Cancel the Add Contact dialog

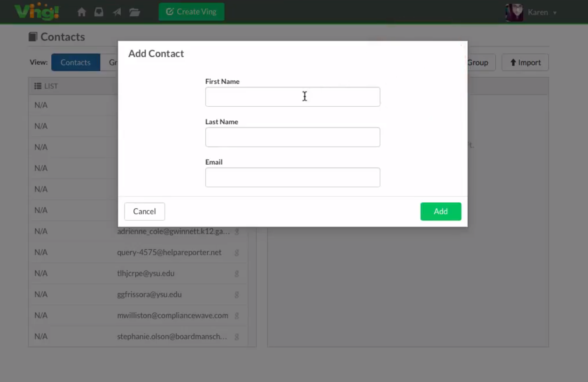pyautogui.click(x=144, y=211)
